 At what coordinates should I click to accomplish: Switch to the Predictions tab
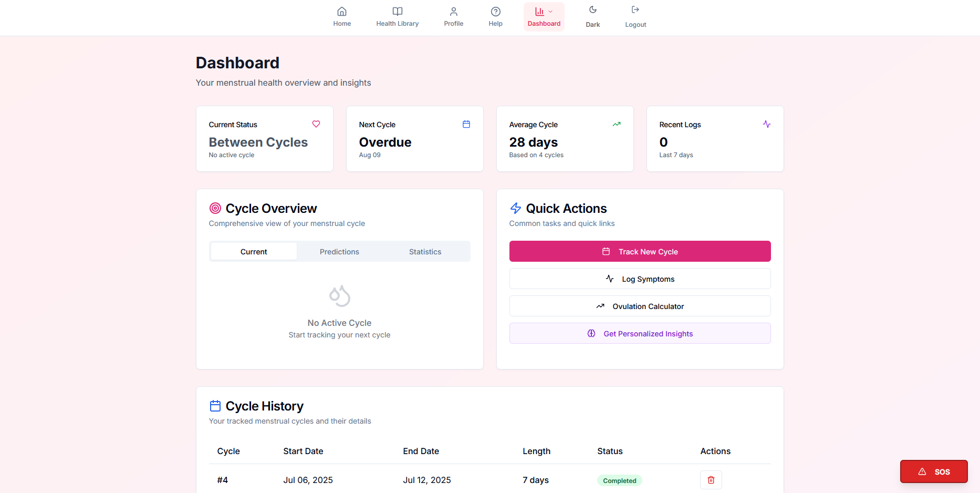339,251
